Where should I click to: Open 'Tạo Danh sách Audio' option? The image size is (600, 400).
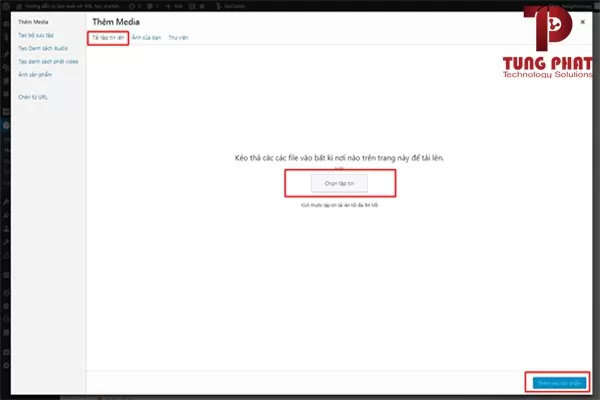[43, 48]
